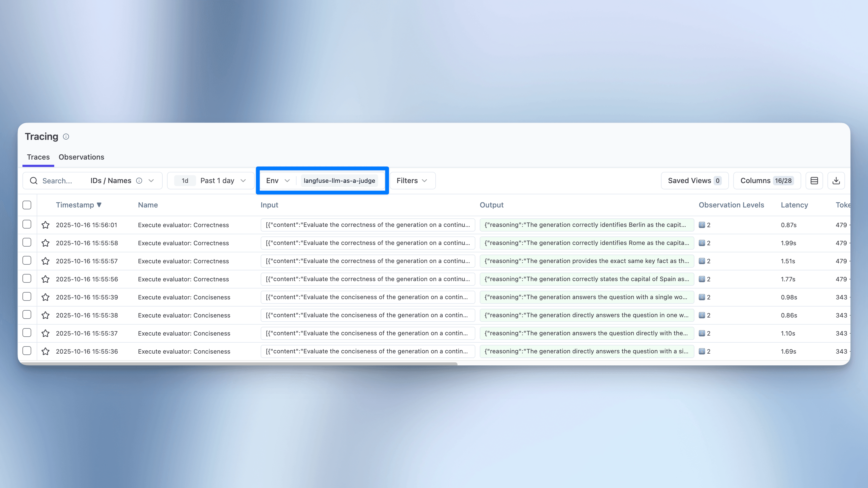Click the info icon next to Tracing title
This screenshot has height=488, width=868.
coord(66,136)
